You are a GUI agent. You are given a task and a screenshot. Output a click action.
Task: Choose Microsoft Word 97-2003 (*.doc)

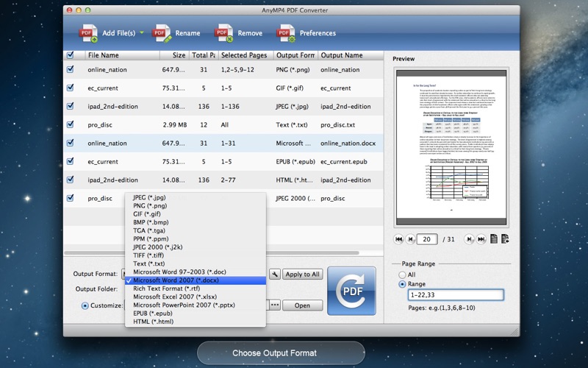pyautogui.click(x=196, y=272)
